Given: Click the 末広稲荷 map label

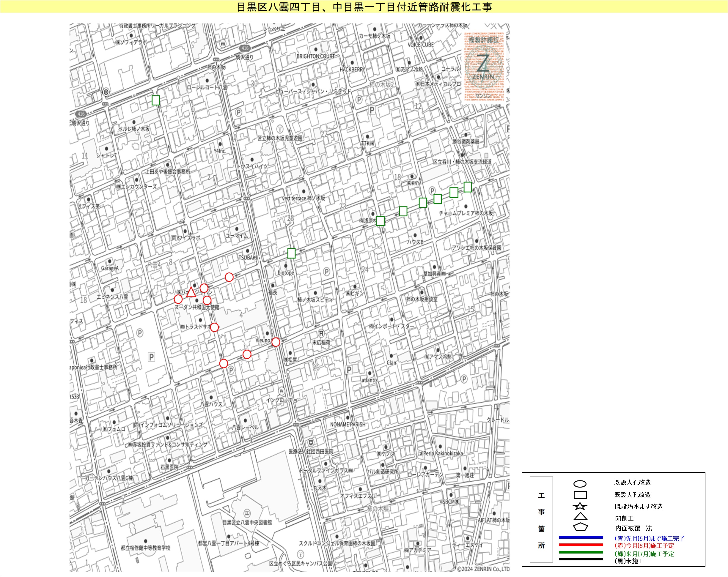Looking at the screenshot, I should (x=321, y=342).
